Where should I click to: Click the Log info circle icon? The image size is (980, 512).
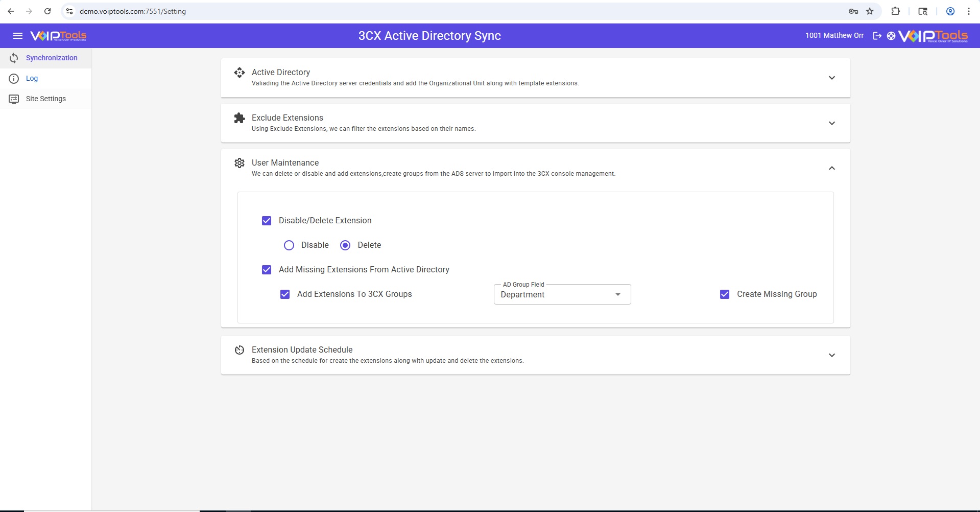[x=14, y=79]
